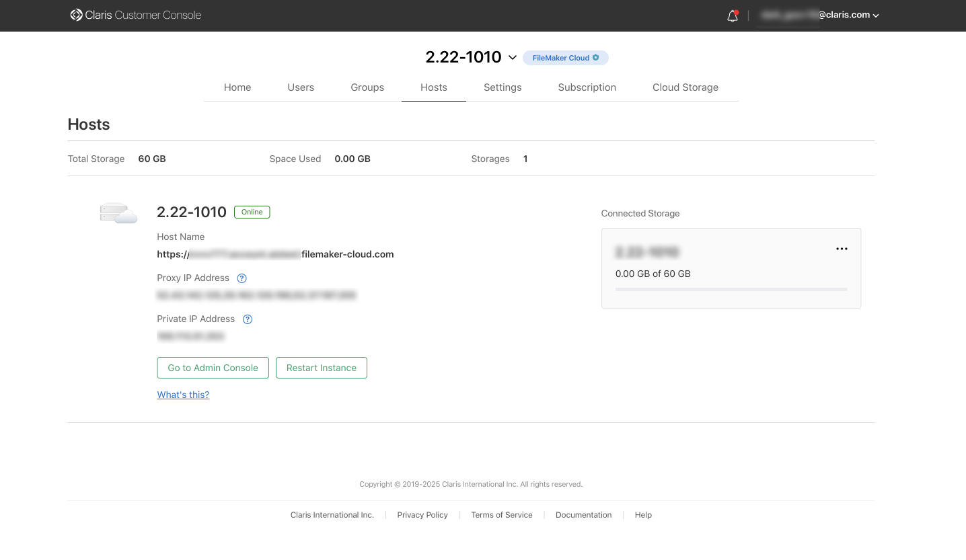966x560 pixels.
Task: Click the FileMaker Cloud badge
Action: pos(565,58)
